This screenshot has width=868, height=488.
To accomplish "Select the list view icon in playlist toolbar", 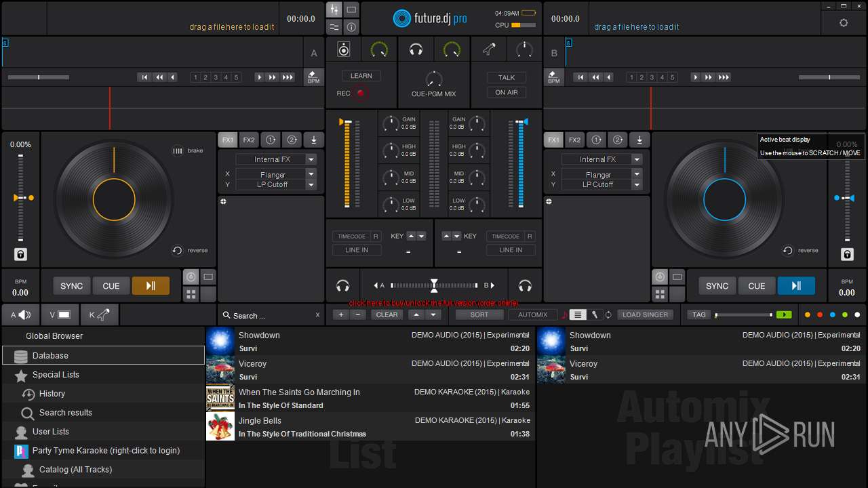I will [x=578, y=314].
